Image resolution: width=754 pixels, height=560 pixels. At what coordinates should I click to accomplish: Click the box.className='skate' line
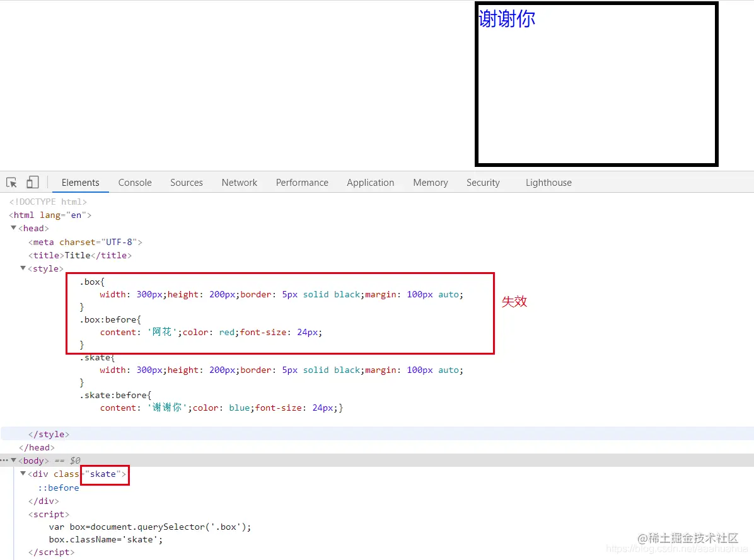106,540
